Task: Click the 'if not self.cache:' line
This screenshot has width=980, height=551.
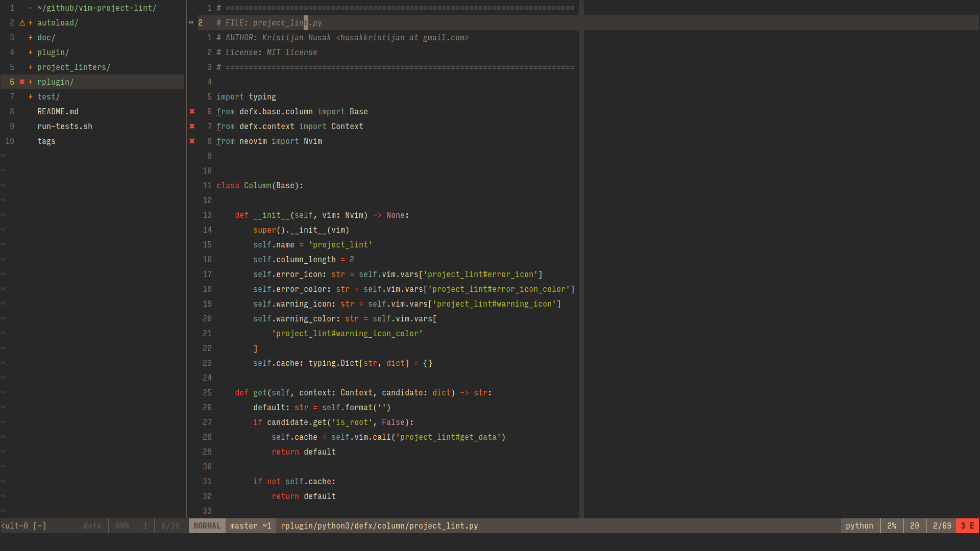Action: click(294, 482)
